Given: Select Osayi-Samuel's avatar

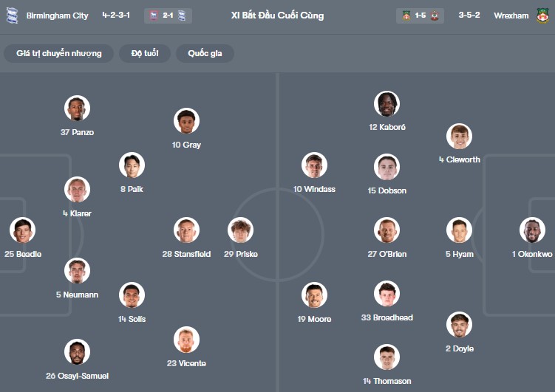Looking at the screenshot, I should click(x=77, y=352).
